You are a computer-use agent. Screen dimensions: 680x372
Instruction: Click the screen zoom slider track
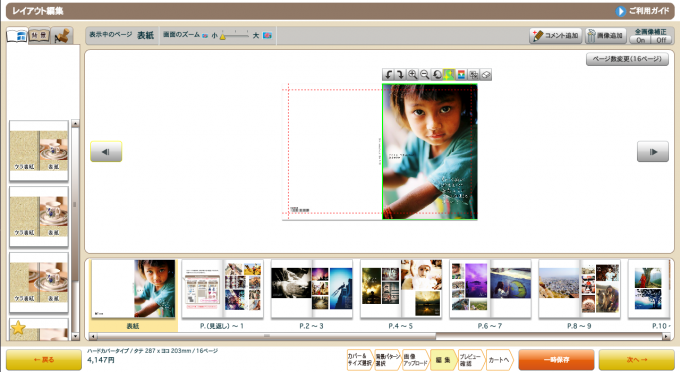pyautogui.click(x=235, y=35)
